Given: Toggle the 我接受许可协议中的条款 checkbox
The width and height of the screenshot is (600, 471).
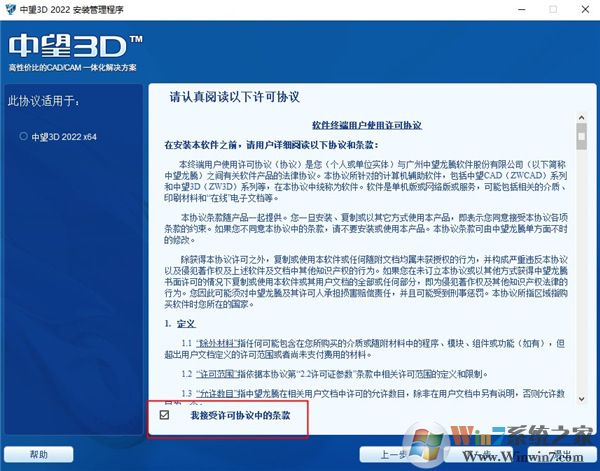Looking at the screenshot, I should coord(165,415).
